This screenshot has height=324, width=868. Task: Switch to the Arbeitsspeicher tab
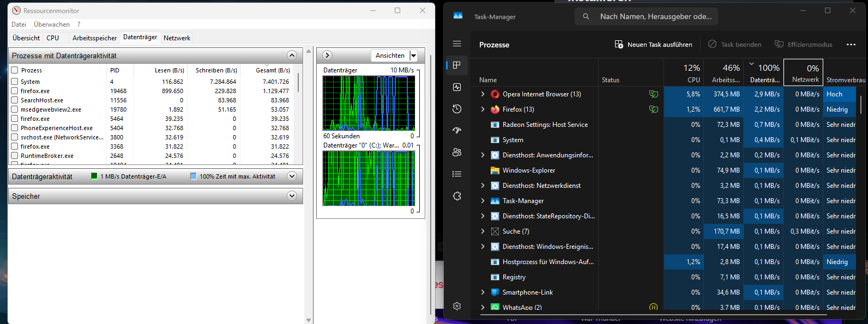pos(95,38)
